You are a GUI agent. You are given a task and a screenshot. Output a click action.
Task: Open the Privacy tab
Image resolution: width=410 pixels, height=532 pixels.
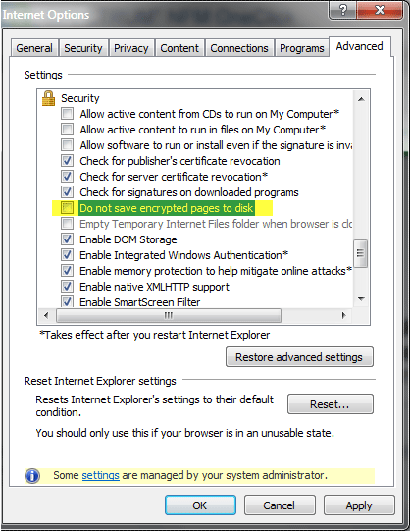click(130, 48)
